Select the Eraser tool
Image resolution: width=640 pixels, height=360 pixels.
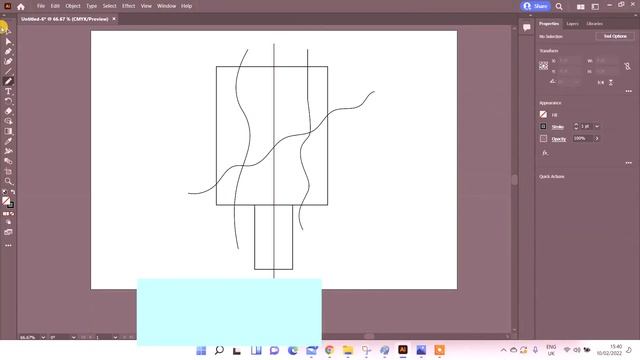pyautogui.click(x=8, y=111)
